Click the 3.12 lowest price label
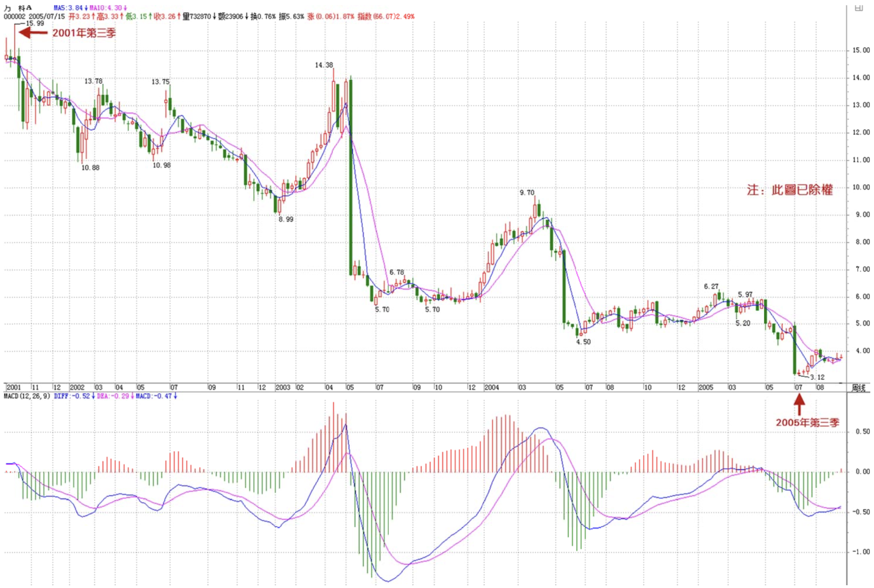The image size is (874, 588). pyautogui.click(x=817, y=377)
